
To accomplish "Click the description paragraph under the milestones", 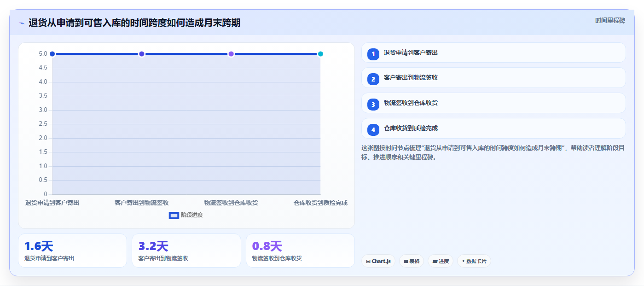I will pos(493,152).
